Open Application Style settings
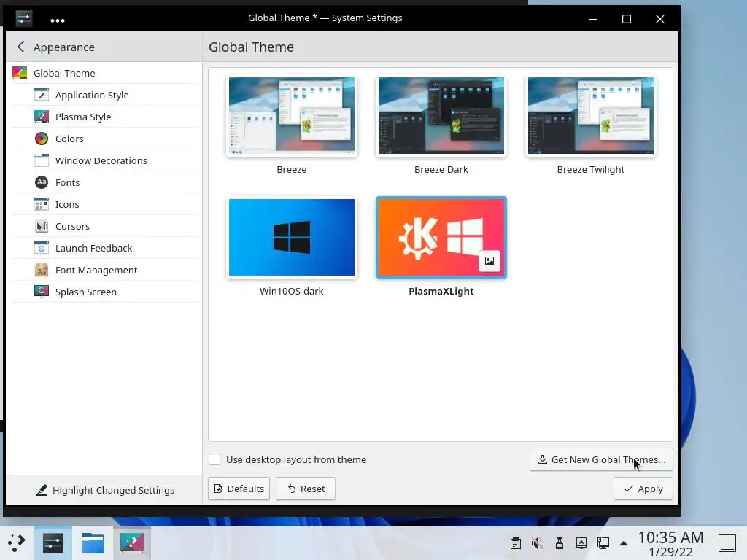Viewport: 747px width, 560px height. [104, 95]
